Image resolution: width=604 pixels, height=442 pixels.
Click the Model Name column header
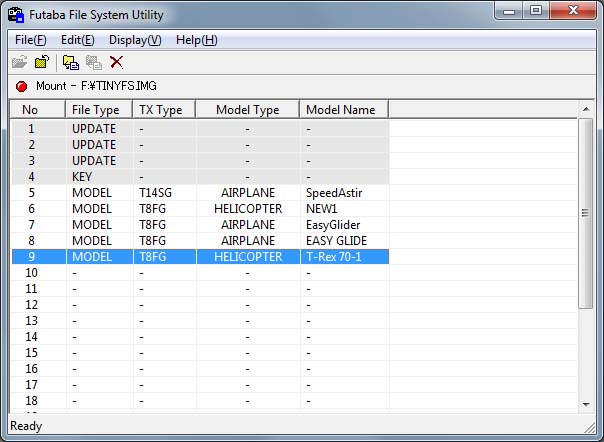point(343,109)
